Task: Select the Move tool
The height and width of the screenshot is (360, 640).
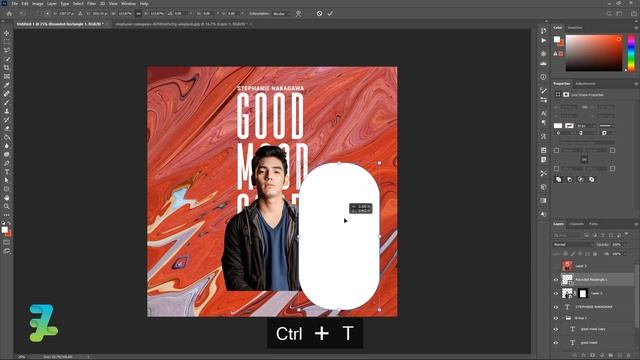Action: [x=7, y=33]
